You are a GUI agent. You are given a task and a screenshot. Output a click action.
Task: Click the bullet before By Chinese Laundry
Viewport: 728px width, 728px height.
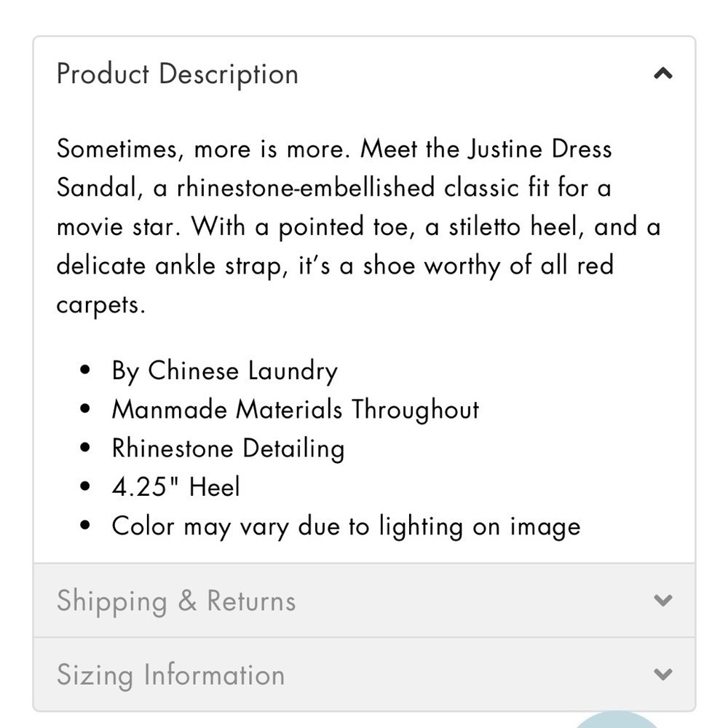[84, 370]
